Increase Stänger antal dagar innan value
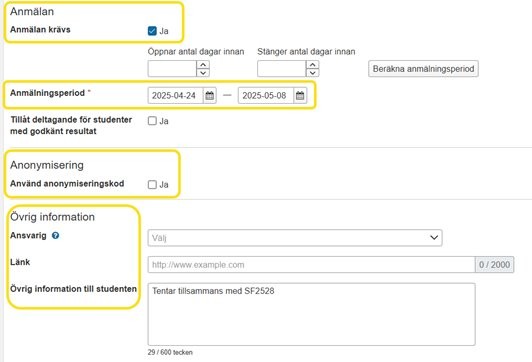The width and height of the screenshot is (532, 362). click(312, 64)
